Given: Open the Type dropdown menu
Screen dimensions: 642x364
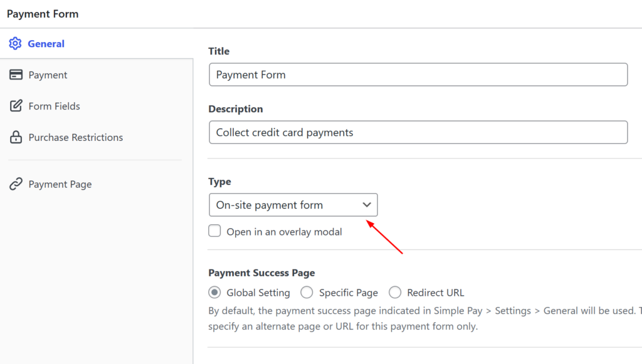Looking at the screenshot, I should coord(293,205).
